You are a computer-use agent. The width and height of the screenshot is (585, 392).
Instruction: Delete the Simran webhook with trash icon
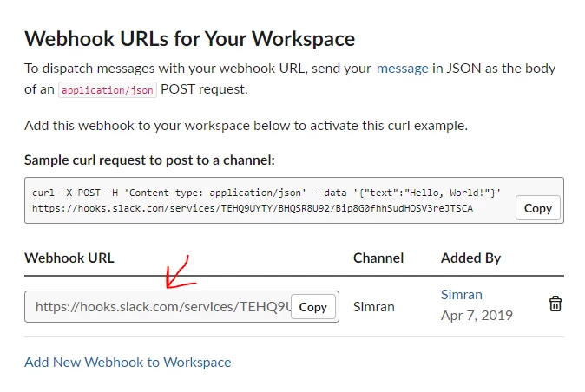tap(555, 304)
